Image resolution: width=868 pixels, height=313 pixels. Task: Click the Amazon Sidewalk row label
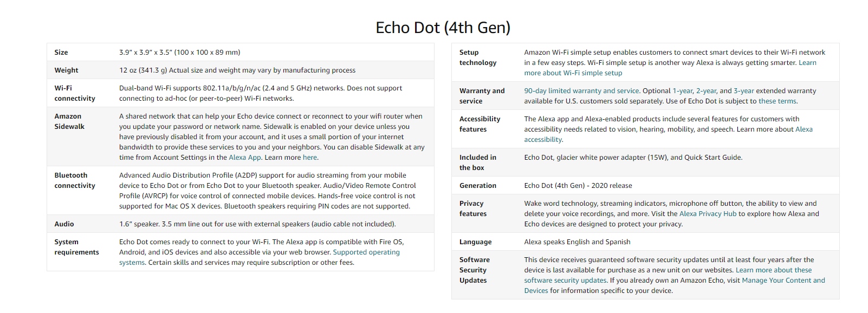(69, 121)
